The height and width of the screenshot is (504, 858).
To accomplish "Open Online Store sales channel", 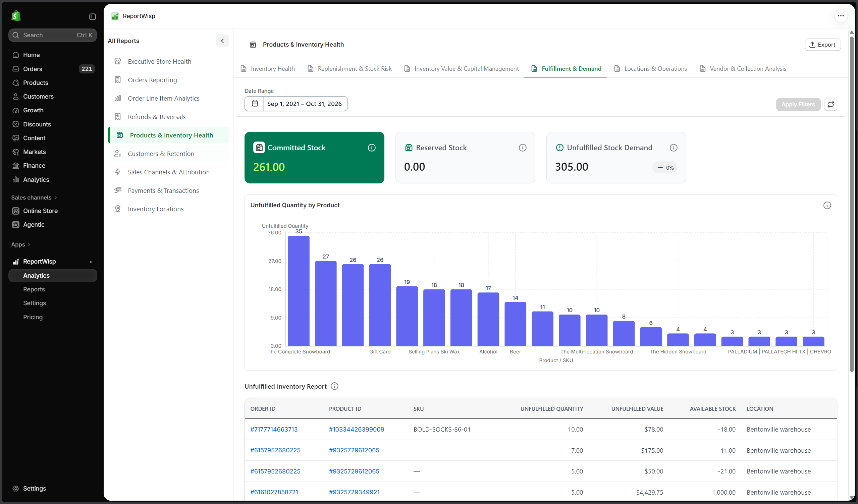I will click(x=52, y=211).
